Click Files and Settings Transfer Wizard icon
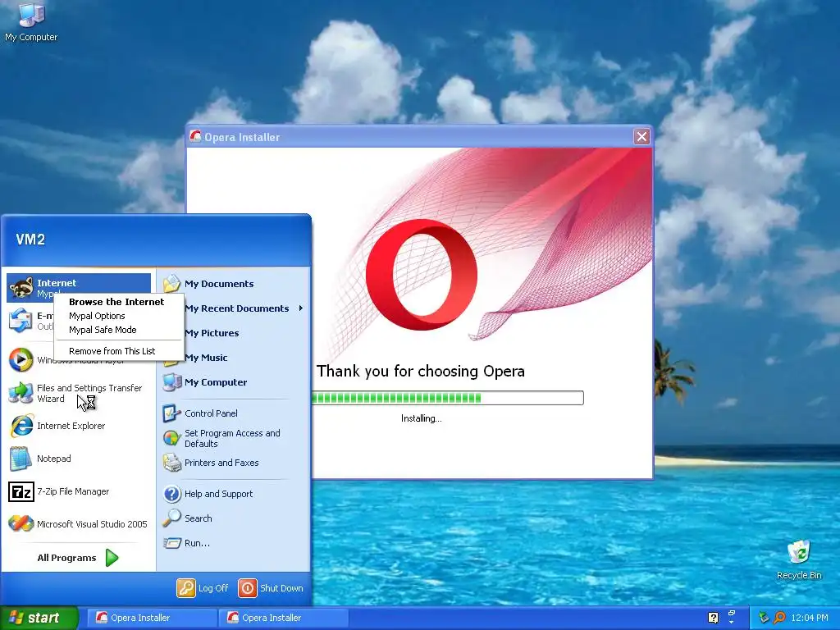 click(x=21, y=393)
